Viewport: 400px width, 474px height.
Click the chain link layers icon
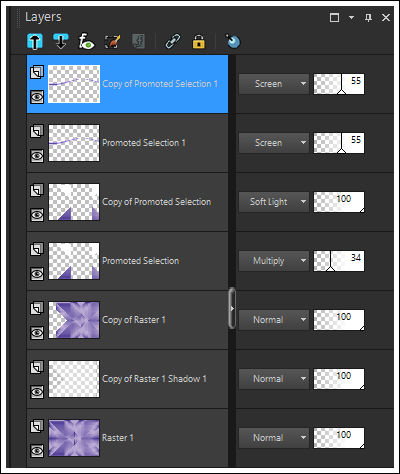[173, 42]
